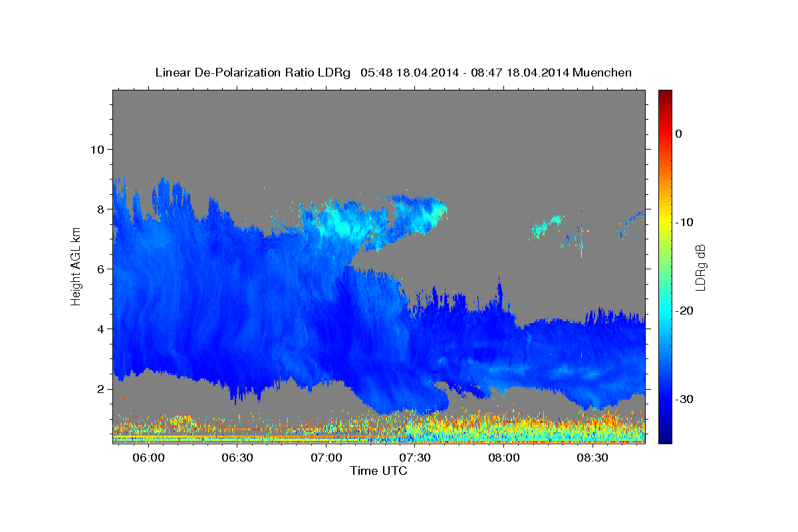Click the colorbar value -20
Screen dimensions: 798x532
[684, 311]
